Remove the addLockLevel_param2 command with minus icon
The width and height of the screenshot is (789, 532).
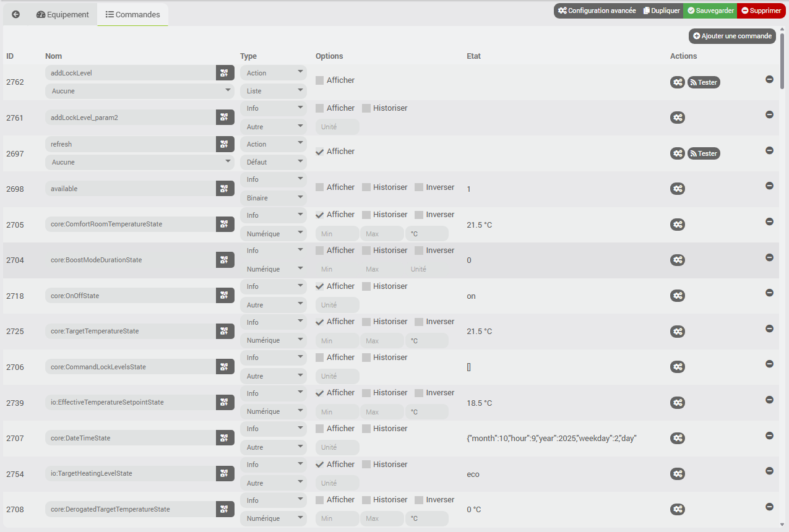point(769,114)
